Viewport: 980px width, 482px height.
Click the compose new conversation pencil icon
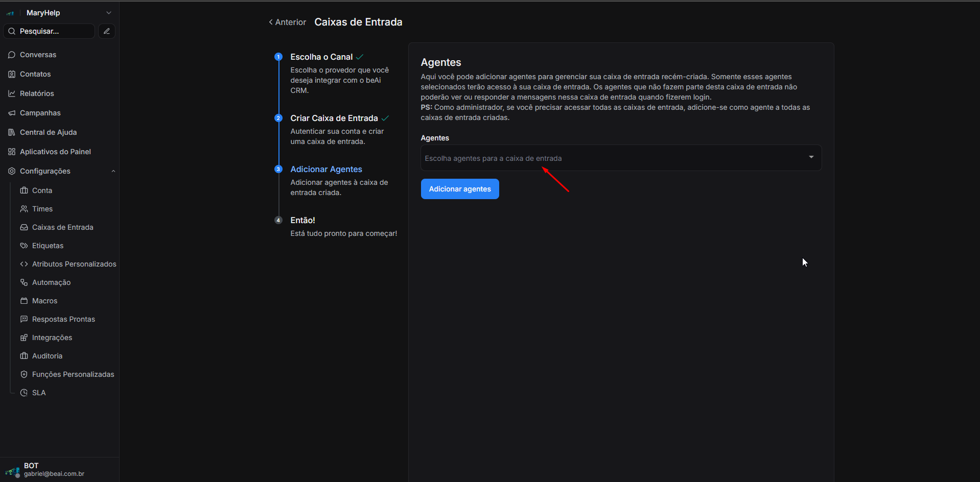(106, 31)
